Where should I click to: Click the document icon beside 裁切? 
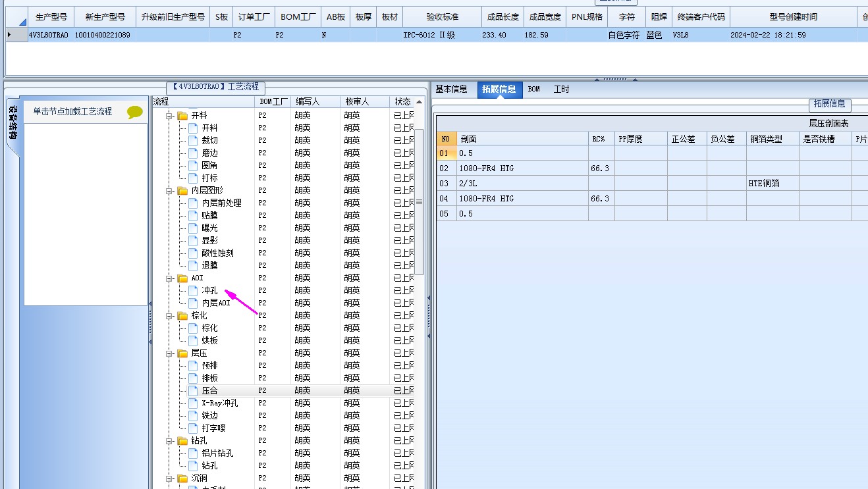[193, 140]
